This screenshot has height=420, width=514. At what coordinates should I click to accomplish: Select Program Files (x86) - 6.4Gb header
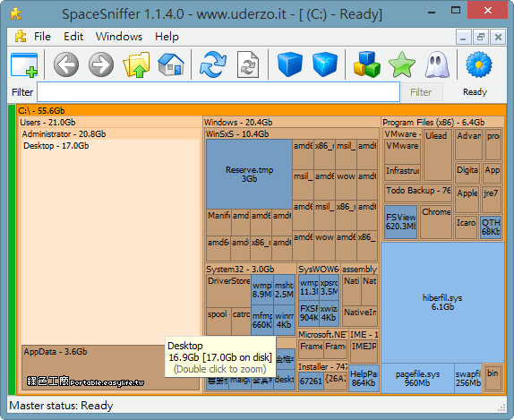click(443, 123)
